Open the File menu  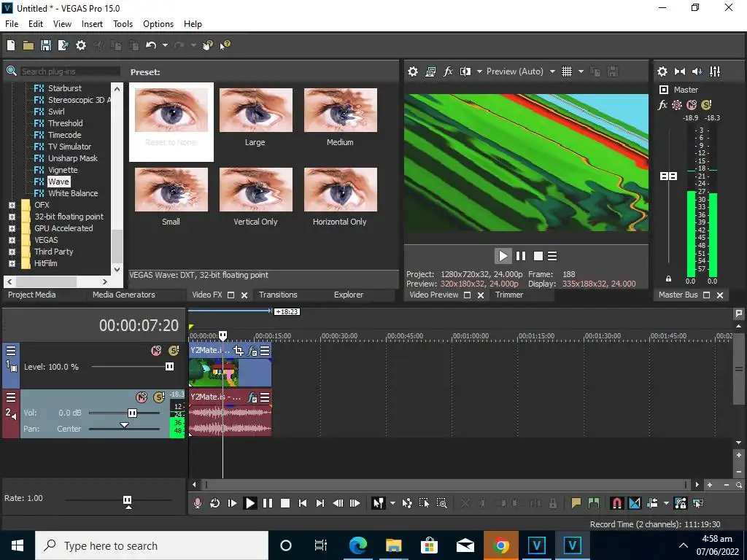pyautogui.click(x=12, y=24)
